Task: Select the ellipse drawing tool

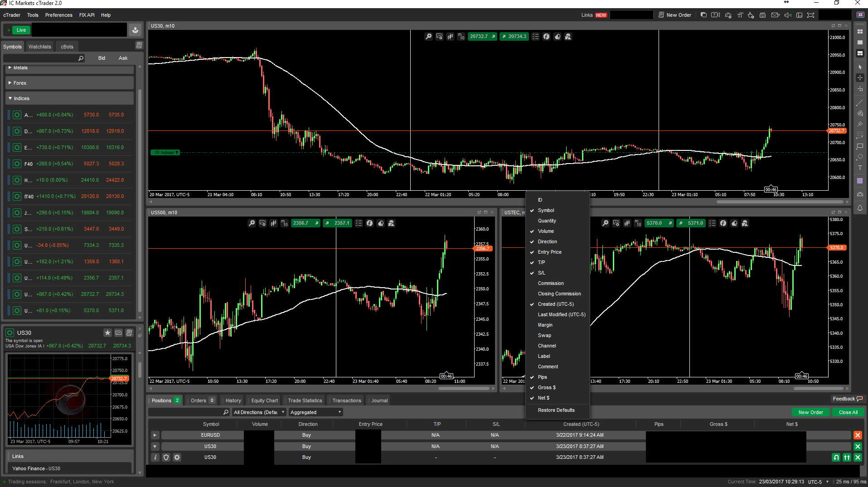Action: [x=860, y=157]
